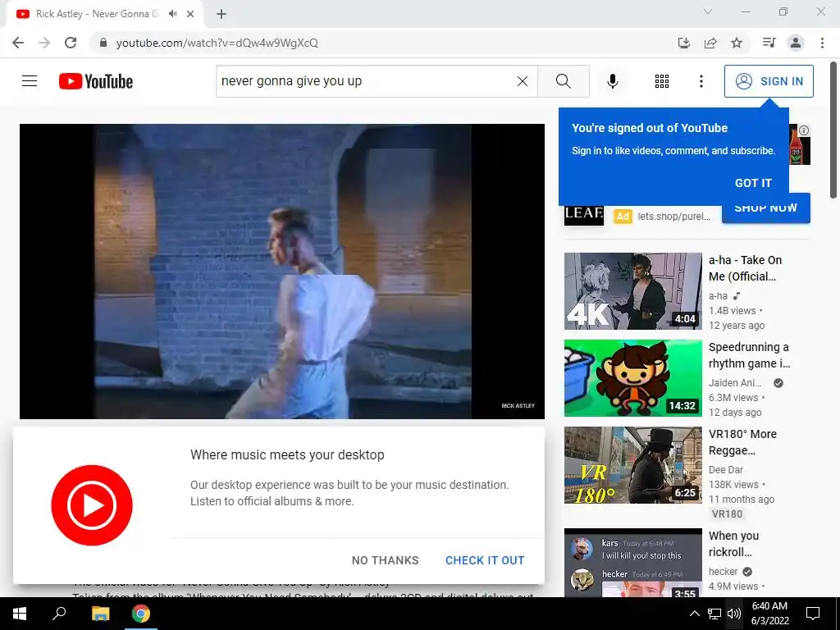The width and height of the screenshot is (840, 630).
Task: Open YouTube settings three-dot menu
Action: (701, 81)
